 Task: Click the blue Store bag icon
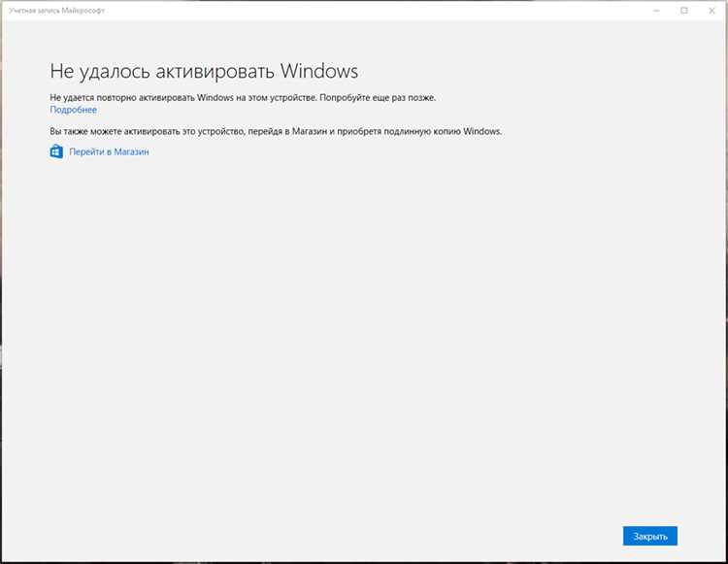pos(56,151)
